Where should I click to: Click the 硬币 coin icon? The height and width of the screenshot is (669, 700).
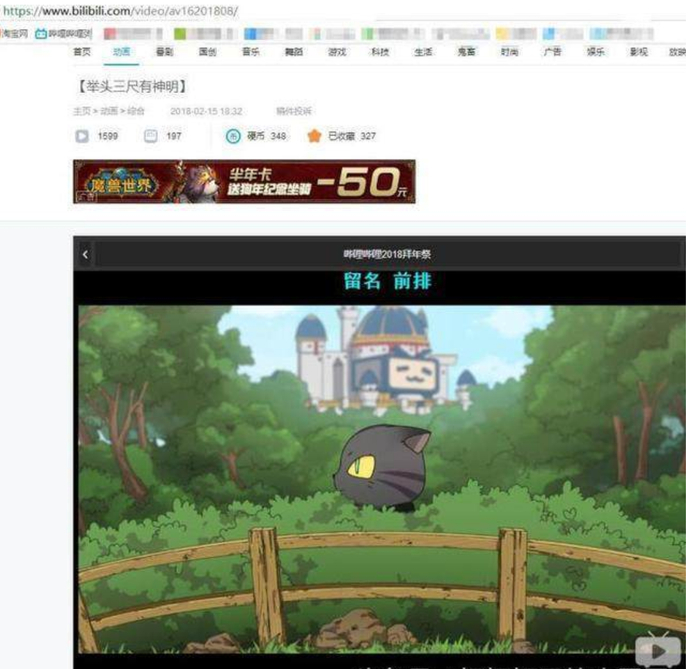(233, 136)
